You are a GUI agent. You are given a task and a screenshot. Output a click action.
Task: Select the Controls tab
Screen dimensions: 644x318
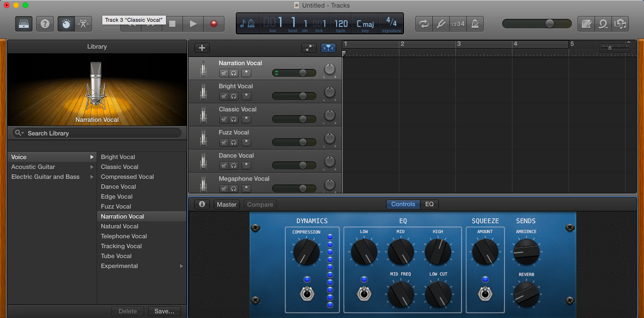pos(403,204)
